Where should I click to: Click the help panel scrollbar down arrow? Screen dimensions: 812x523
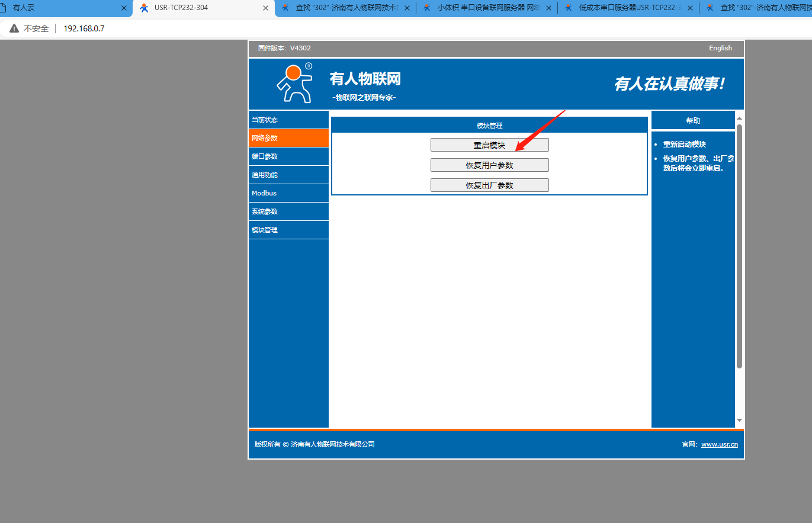click(739, 420)
